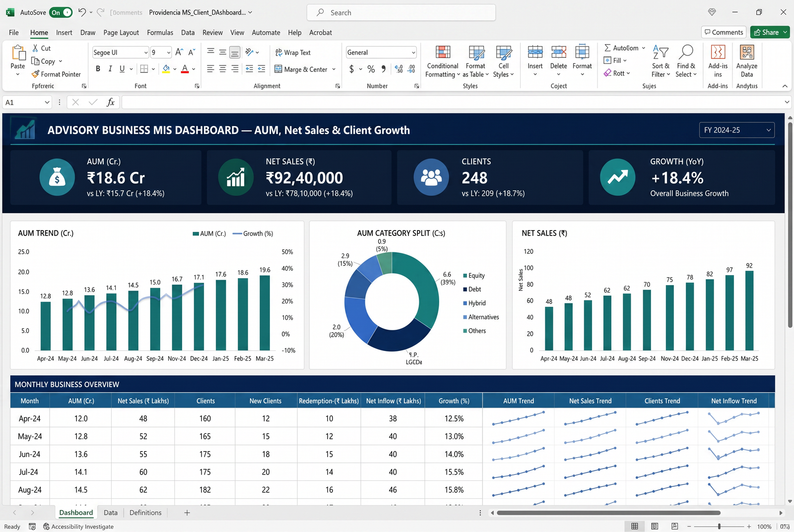Open the FY 2024-25 selector
The width and height of the screenshot is (794, 532).
(x=736, y=130)
